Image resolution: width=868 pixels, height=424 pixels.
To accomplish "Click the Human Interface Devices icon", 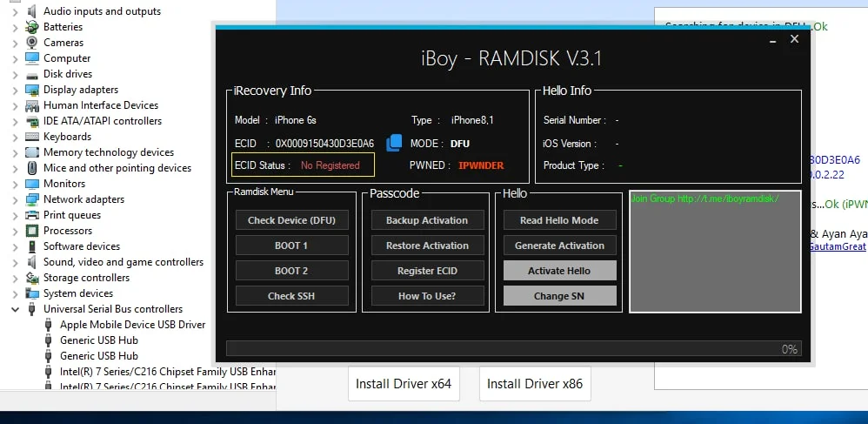I will 32,105.
